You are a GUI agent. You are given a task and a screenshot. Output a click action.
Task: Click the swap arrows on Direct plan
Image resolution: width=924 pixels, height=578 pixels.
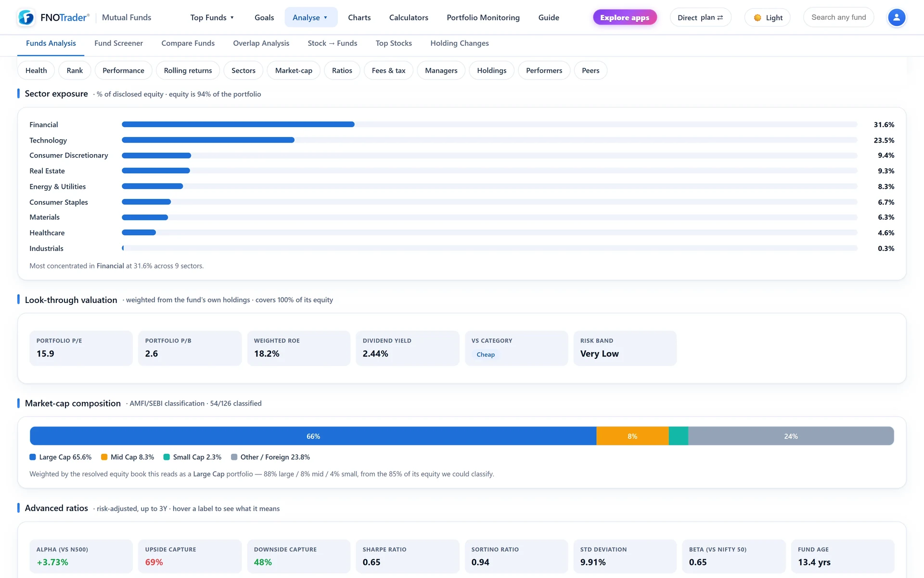point(720,17)
